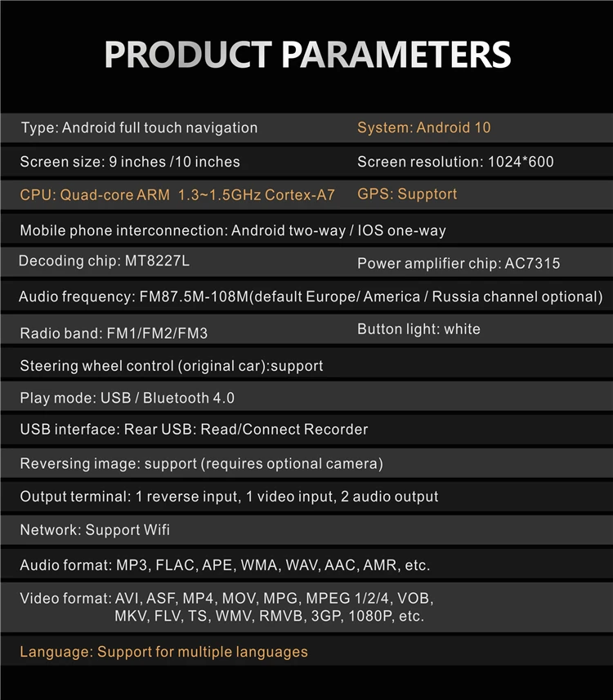613x700 pixels.
Task: Click the Screen size: 9 inches /10 inches text
Action: click(x=130, y=162)
